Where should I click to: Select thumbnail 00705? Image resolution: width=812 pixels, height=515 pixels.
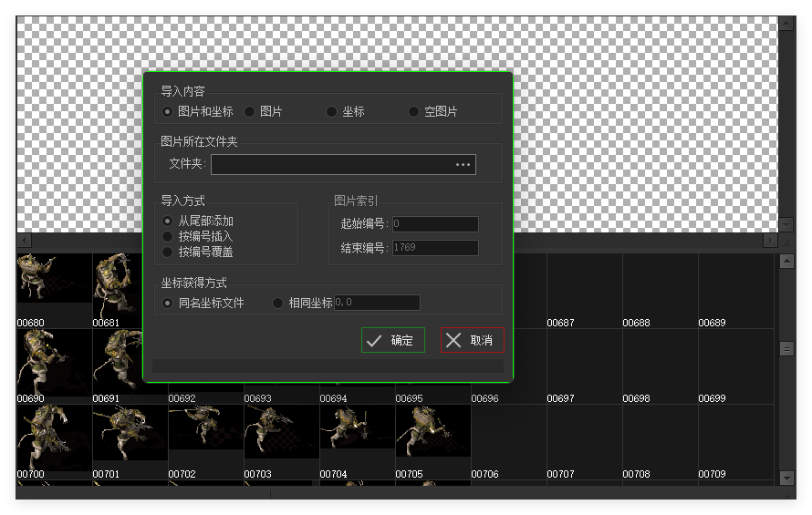click(x=433, y=442)
